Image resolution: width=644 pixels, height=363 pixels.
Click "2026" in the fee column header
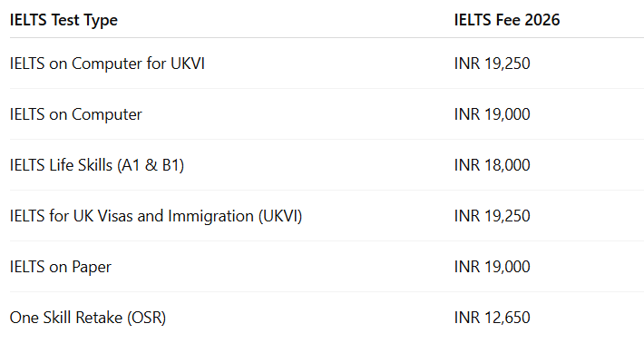(542, 20)
